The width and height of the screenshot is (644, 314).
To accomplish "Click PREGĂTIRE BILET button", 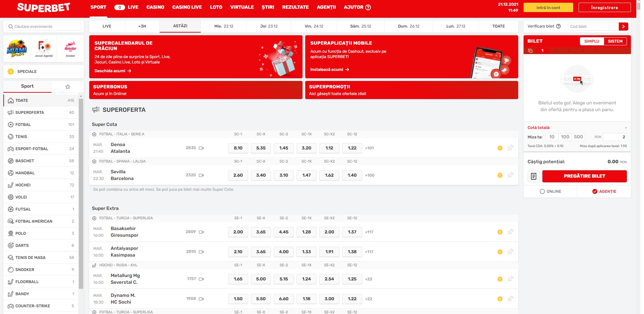I will click(584, 176).
